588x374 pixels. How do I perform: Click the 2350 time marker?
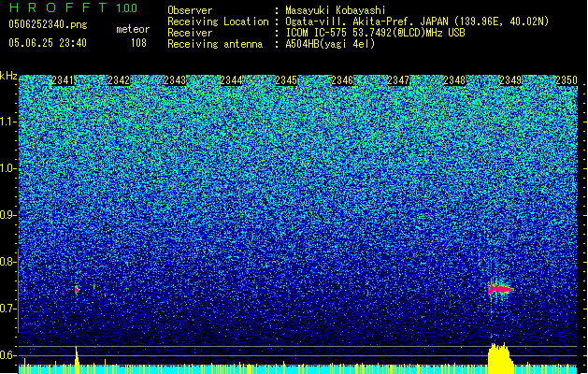pyautogui.click(x=566, y=80)
